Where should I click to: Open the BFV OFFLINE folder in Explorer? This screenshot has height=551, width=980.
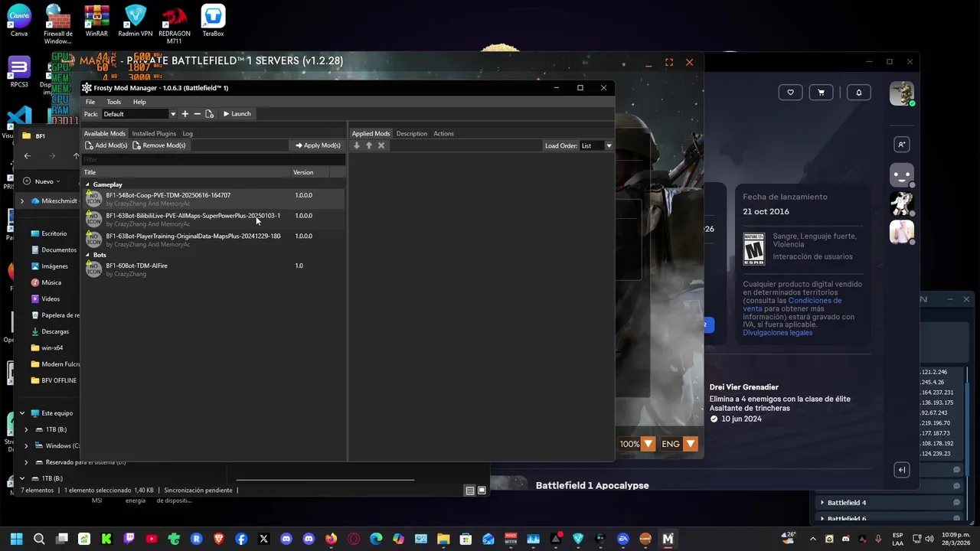click(54, 380)
